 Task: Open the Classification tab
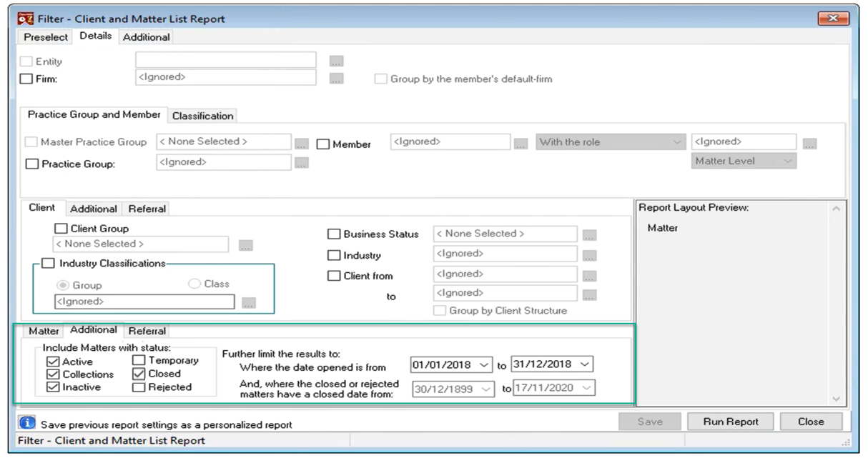pyautogui.click(x=203, y=116)
